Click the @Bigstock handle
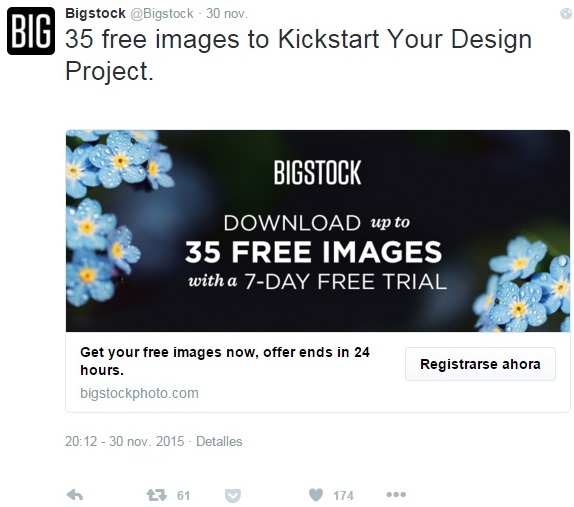The image size is (574, 507). pos(162,14)
